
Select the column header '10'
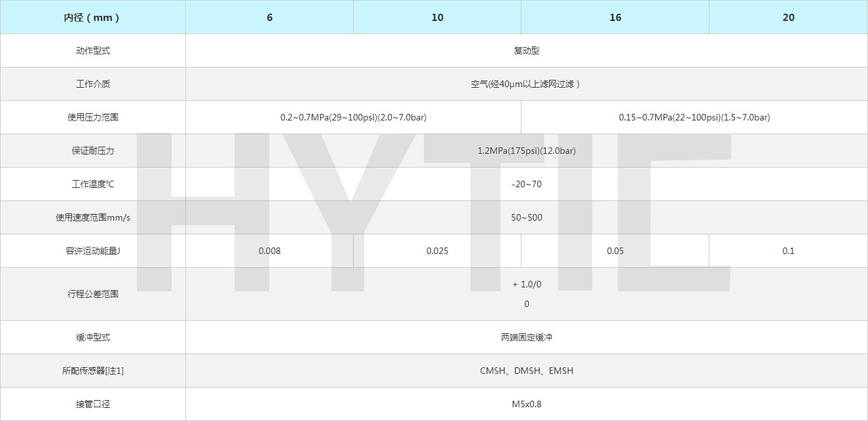tap(437, 17)
